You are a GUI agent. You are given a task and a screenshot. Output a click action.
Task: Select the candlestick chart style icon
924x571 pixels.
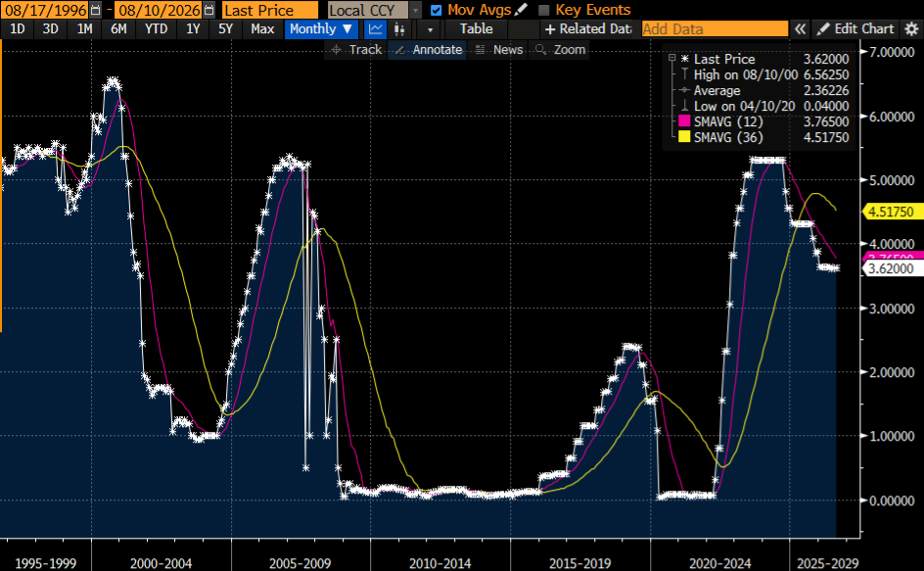[x=399, y=29]
